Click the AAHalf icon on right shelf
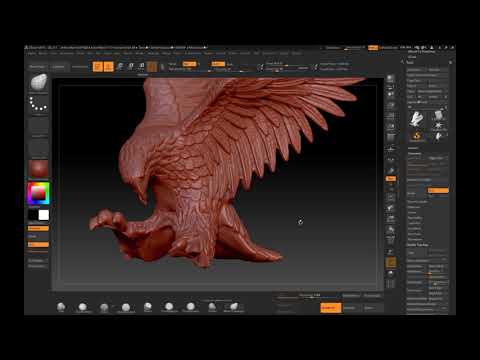 tap(390, 126)
